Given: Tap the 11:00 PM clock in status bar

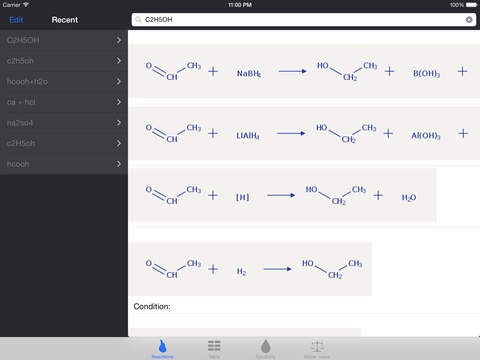Looking at the screenshot, I should 240,5.
